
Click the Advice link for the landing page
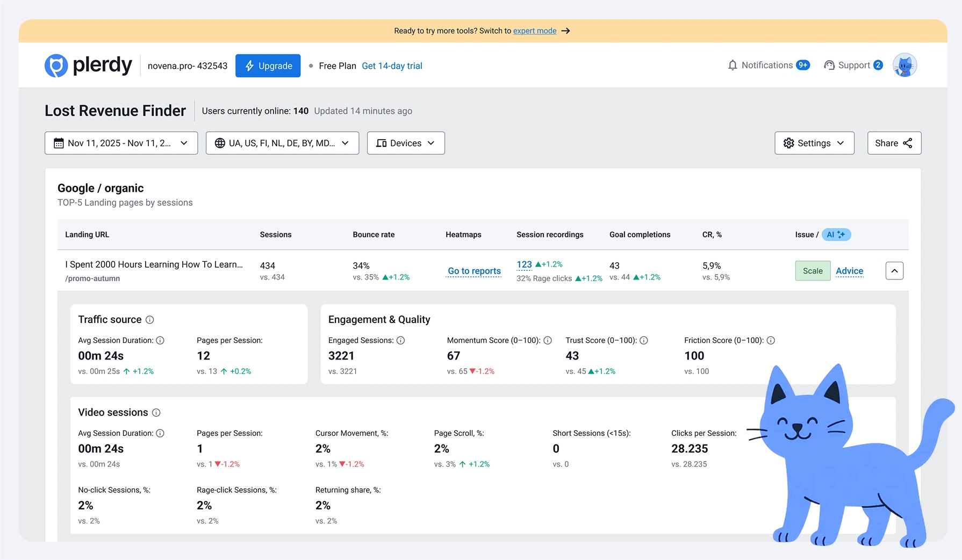(x=849, y=271)
